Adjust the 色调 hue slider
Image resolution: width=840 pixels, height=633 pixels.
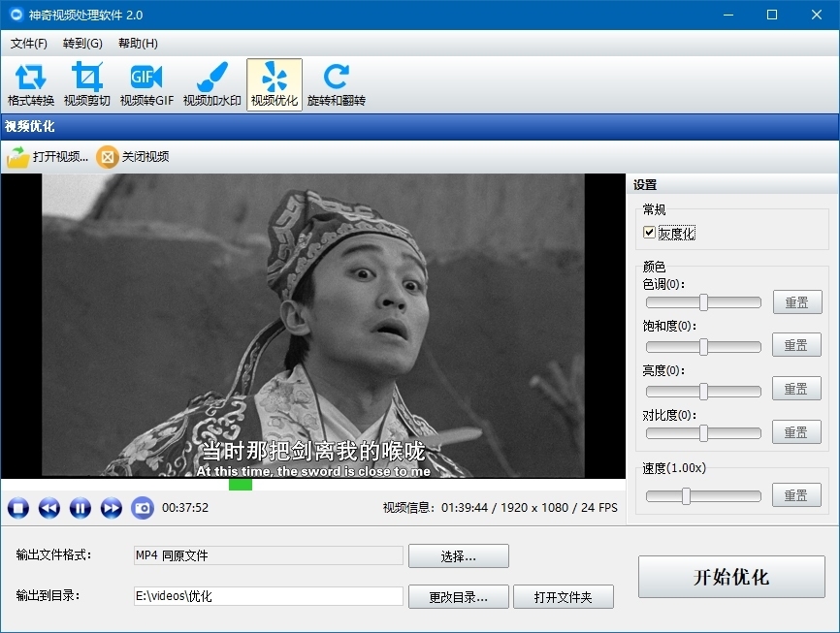703,302
